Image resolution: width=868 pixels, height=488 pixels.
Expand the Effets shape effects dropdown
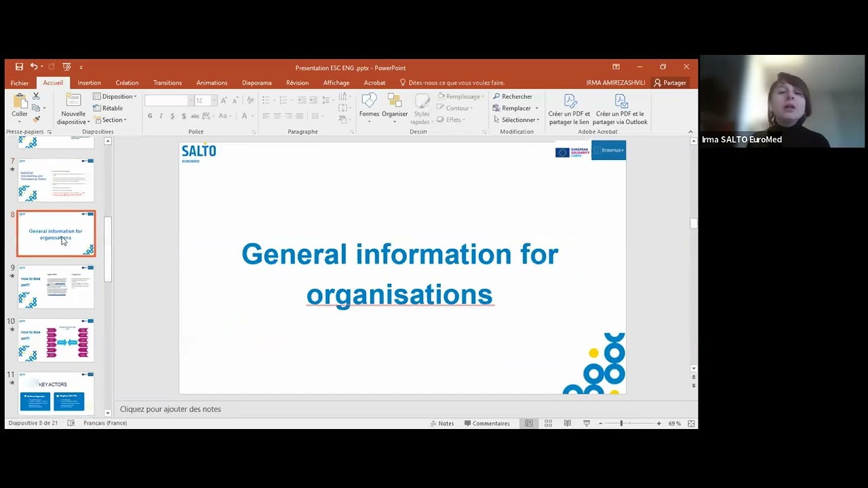pos(452,120)
